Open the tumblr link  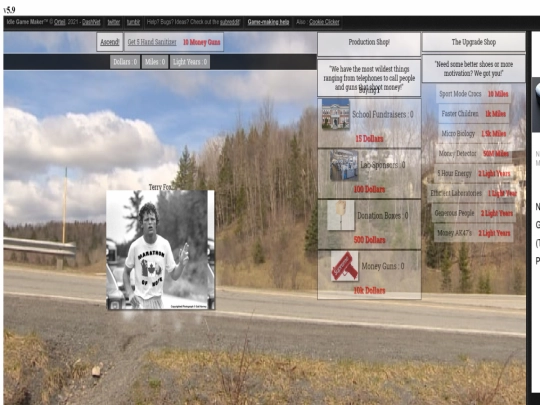[x=133, y=22]
